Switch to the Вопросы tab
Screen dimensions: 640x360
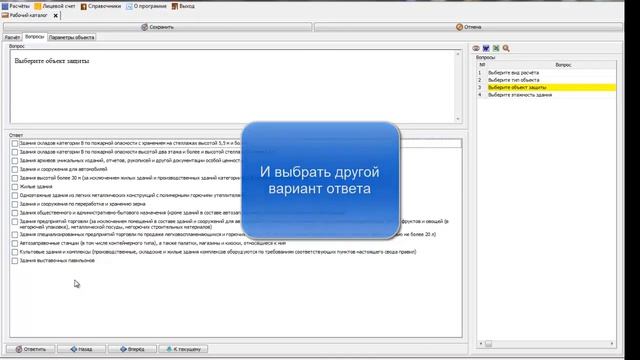point(34,37)
